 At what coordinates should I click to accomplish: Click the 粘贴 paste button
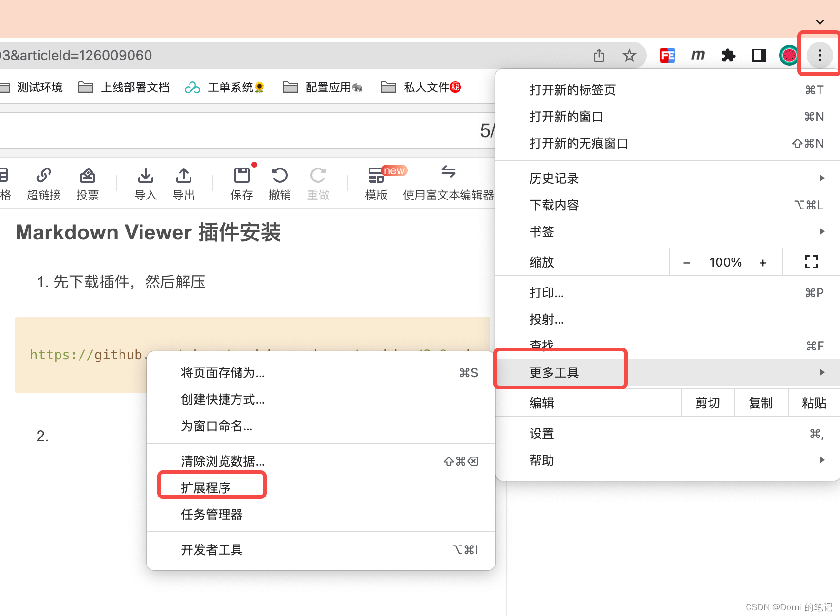tap(814, 403)
